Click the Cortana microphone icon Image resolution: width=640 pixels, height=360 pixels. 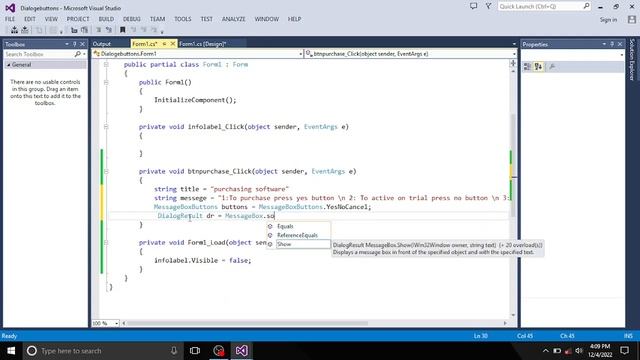pos(174,351)
